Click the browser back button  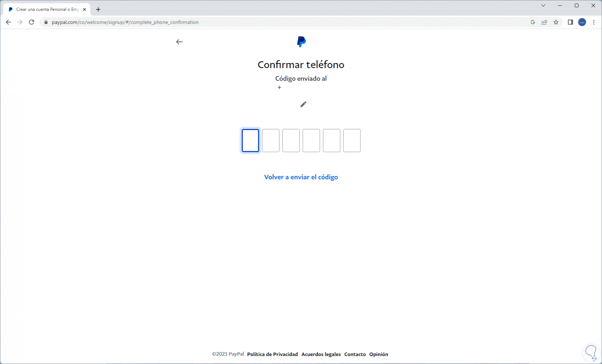(8, 22)
